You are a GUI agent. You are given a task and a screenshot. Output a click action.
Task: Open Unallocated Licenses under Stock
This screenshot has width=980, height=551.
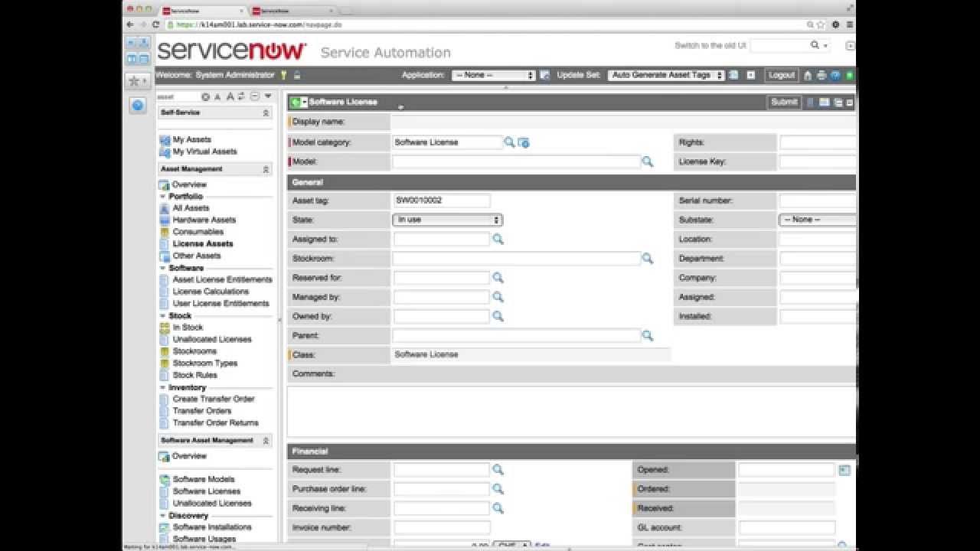[x=212, y=339]
